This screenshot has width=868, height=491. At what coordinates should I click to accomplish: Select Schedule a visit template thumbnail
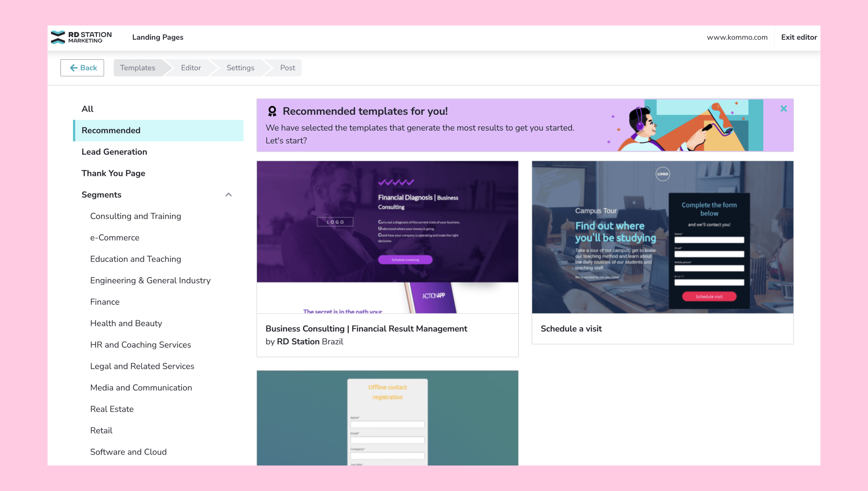coord(662,237)
